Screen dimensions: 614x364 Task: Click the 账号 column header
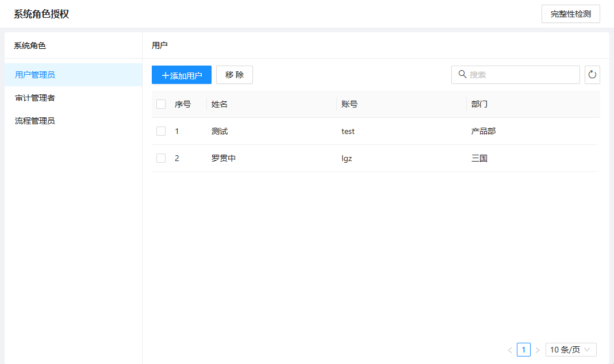(350, 104)
